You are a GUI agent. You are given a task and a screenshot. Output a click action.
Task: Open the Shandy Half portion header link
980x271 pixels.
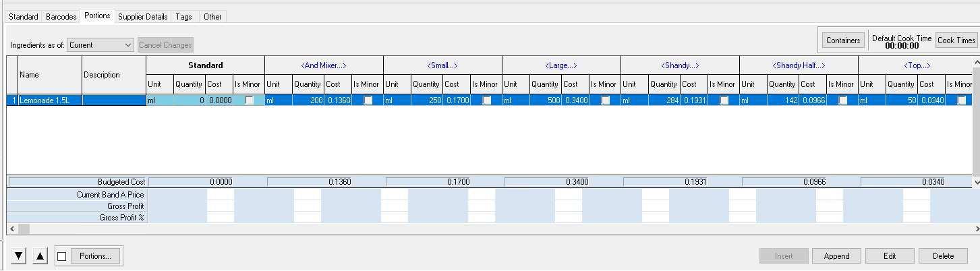(799, 65)
